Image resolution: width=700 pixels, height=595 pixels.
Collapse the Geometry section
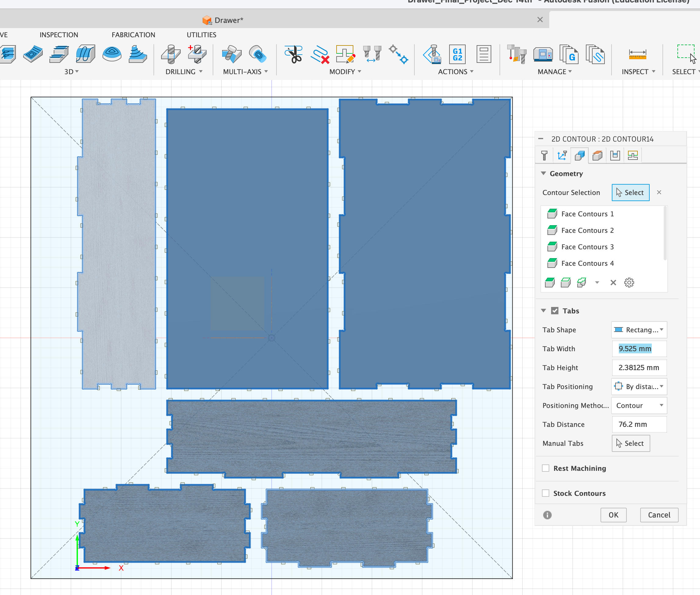543,173
